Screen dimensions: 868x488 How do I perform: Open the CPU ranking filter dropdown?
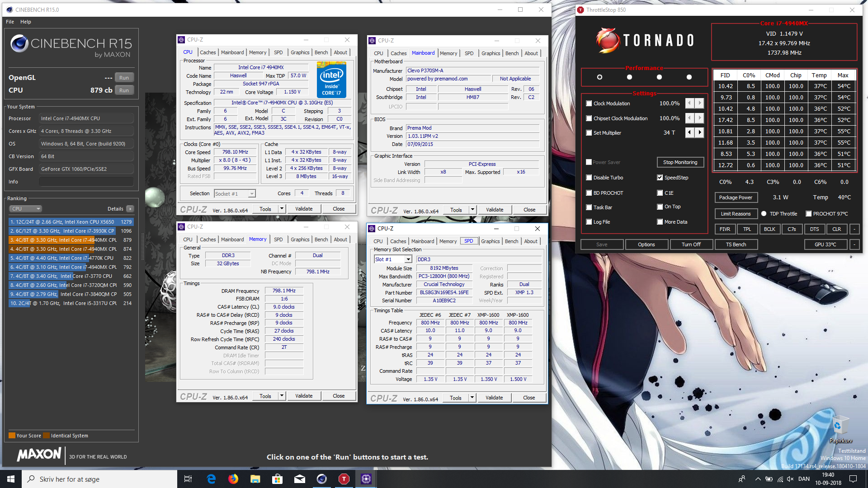26,209
